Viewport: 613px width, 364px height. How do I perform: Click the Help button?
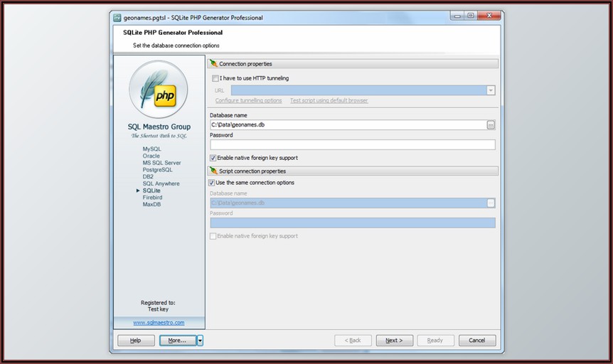(135, 341)
